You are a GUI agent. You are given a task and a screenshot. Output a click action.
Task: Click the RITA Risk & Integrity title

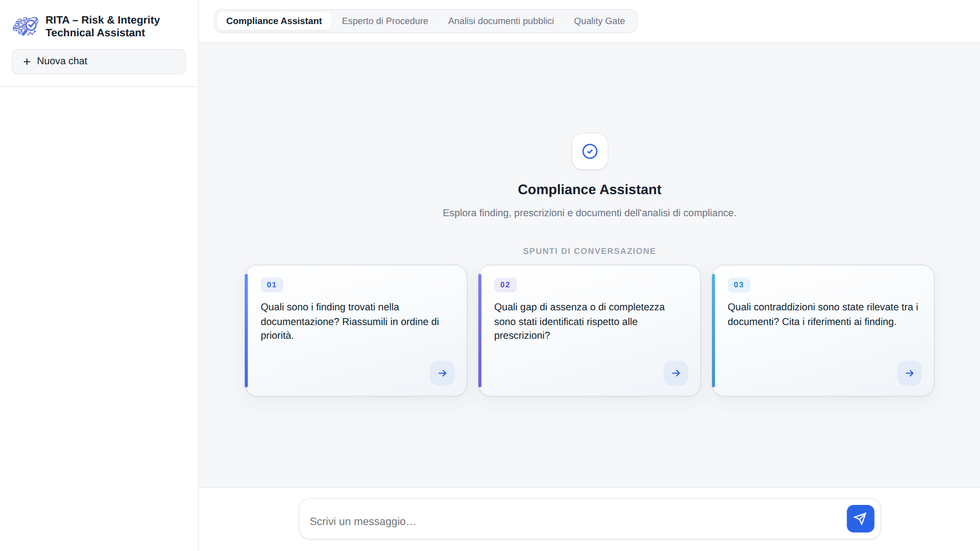(103, 26)
